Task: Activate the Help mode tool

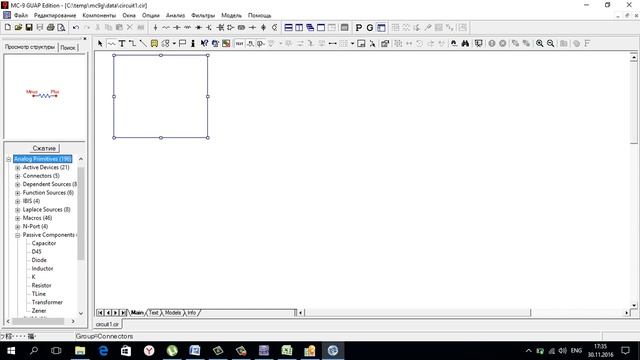Action: 204,43
